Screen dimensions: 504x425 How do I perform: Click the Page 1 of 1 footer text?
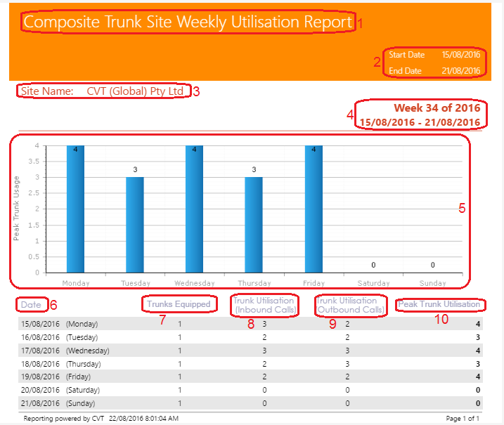[x=463, y=419]
